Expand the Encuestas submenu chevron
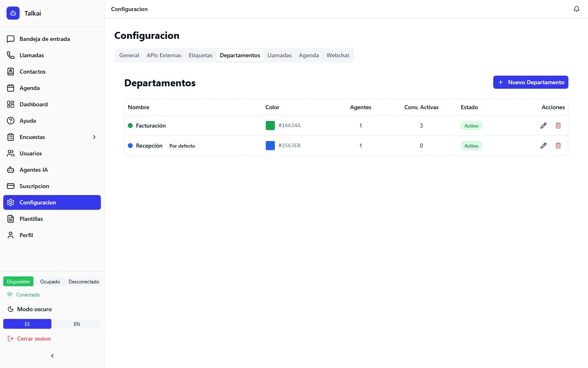 tap(94, 137)
